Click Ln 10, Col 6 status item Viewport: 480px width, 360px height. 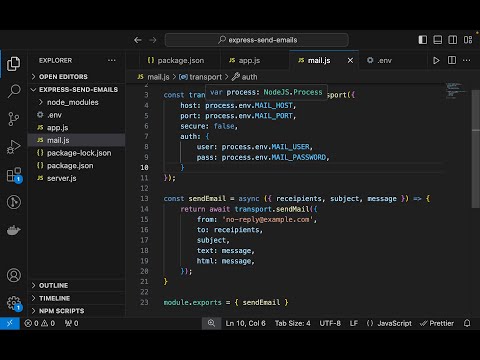point(245,323)
